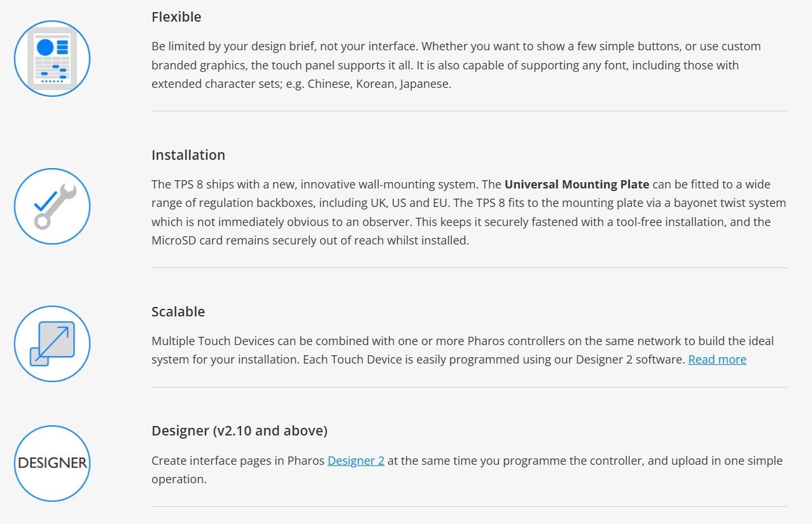Select the Flexible heading
The image size is (812, 524).
click(x=176, y=17)
